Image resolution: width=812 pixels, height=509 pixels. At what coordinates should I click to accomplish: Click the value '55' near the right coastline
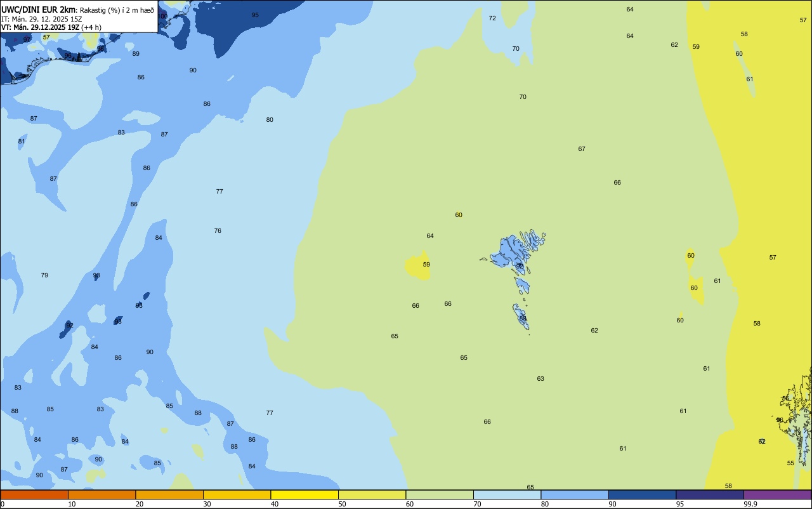[790, 463]
